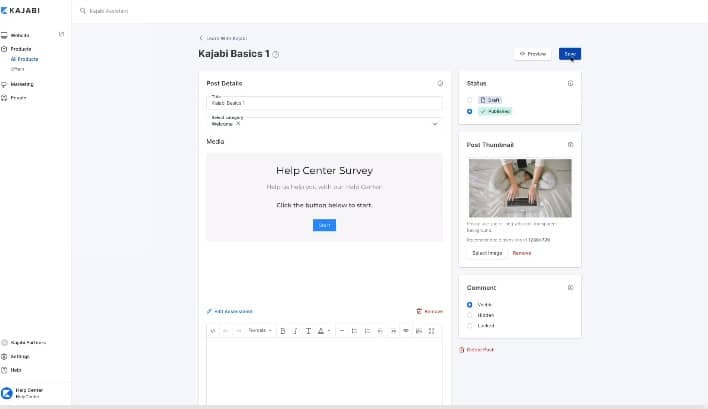Screen dimensions: 708x409
Task: Remove the Welcome category tag with its X
Action: pyautogui.click(x=238, y=123)
